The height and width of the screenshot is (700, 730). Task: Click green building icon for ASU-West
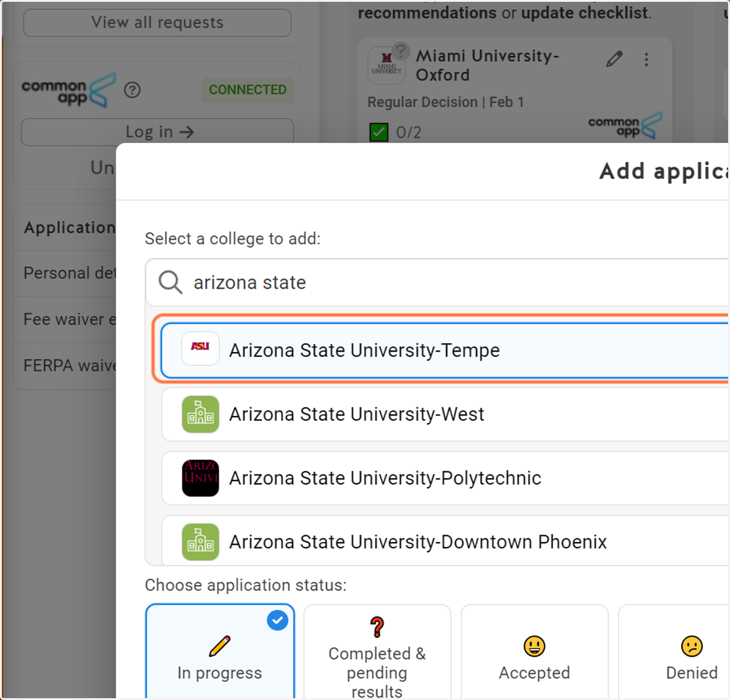click(x=200, y=414)
